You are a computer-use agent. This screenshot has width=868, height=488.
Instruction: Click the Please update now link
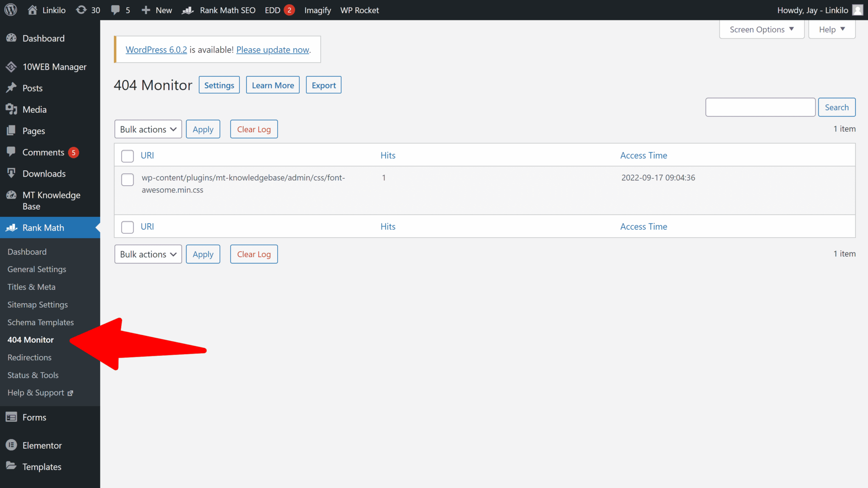pos(273,50)
